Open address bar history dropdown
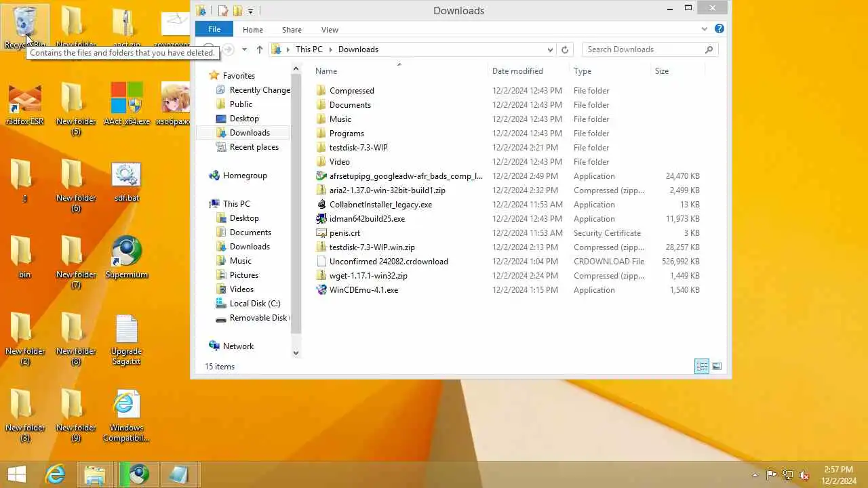Viewport: 868px width, 488px height. pos(550,49)
